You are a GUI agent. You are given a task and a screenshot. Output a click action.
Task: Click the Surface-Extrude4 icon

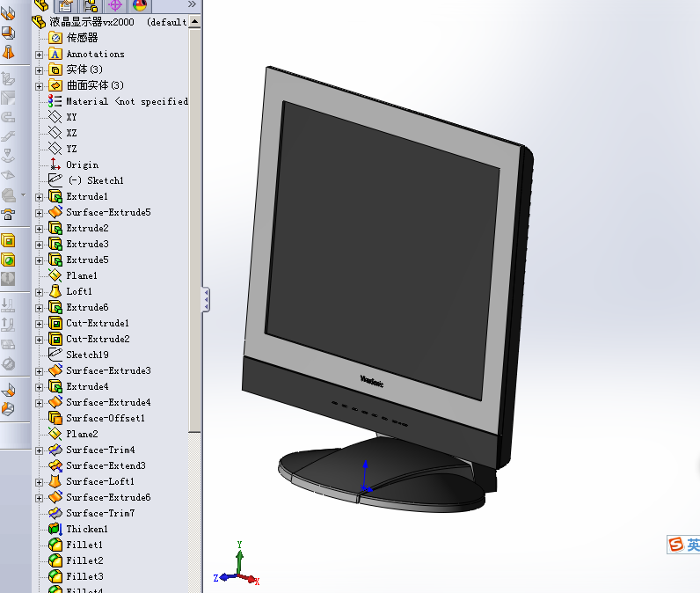click(55, 402)
